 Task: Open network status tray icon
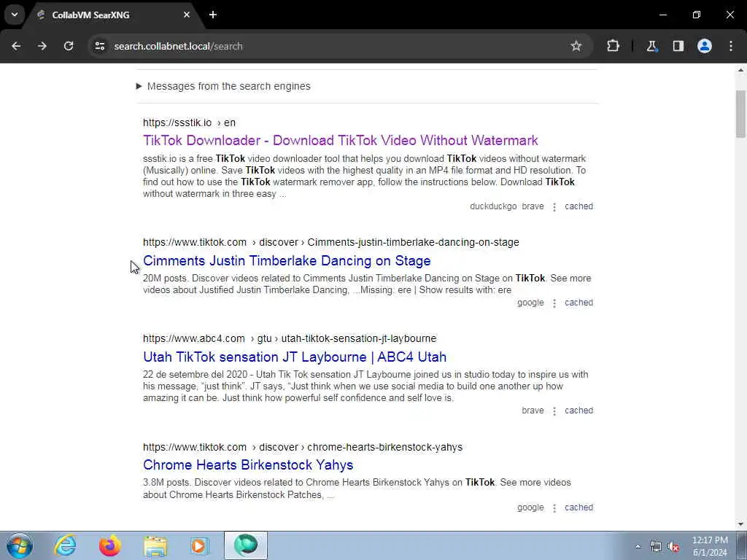[x=656, y=546]
